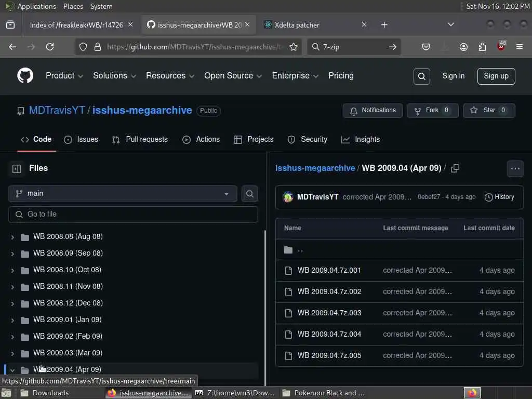
Task: Open the parent directory folder row
Action: click(400, 250)
